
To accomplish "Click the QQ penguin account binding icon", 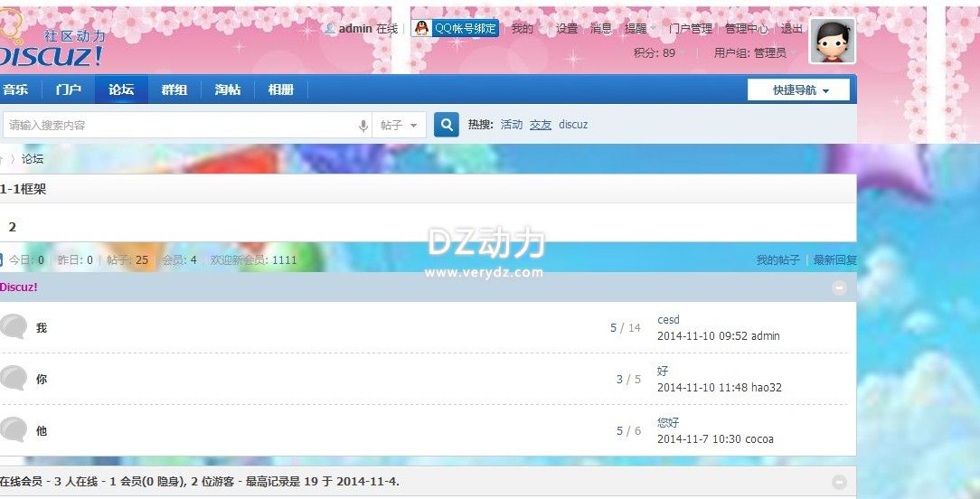I will pos(422,28).
